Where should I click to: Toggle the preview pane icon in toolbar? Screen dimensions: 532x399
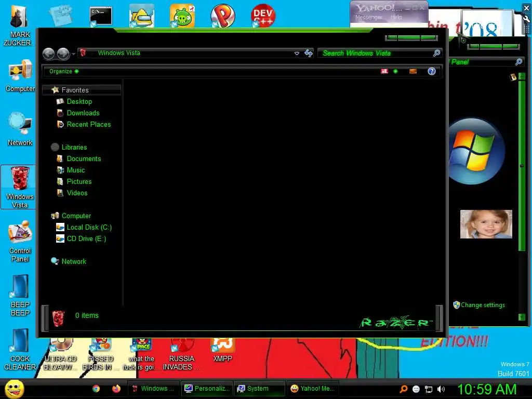coord(413,71)
